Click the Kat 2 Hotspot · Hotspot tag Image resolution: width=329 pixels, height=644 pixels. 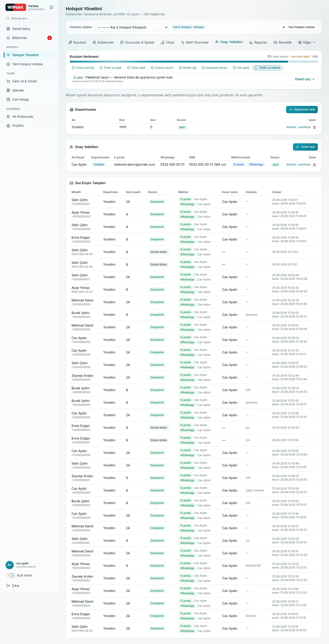pos(188,27)
